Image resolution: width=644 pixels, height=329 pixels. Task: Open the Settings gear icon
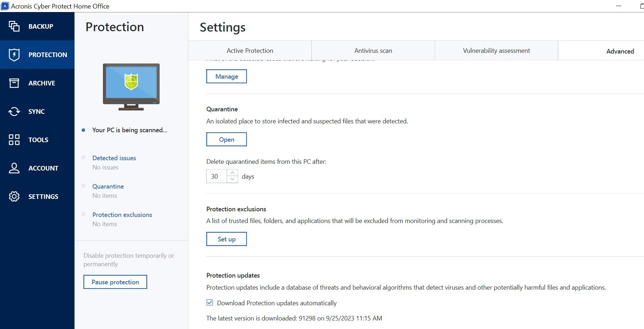(14, 196)
